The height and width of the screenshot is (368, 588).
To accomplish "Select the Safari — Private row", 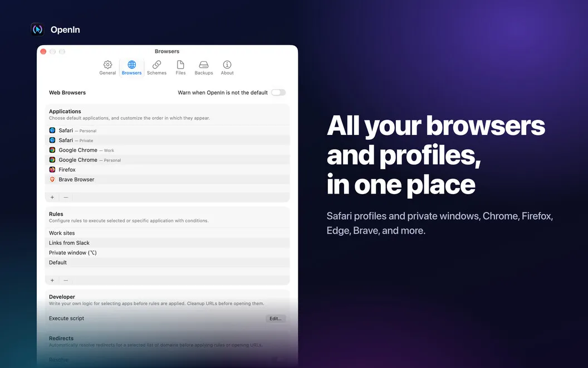I will 167,140.
